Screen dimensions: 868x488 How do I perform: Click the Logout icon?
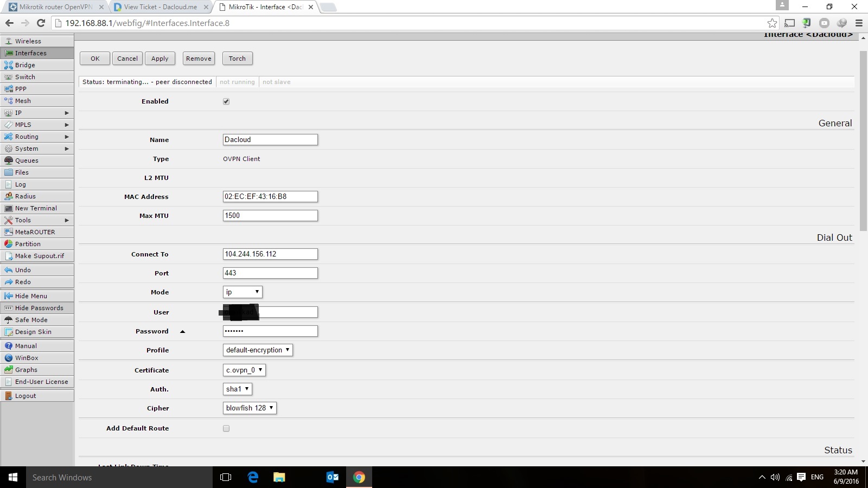(9, 396)
